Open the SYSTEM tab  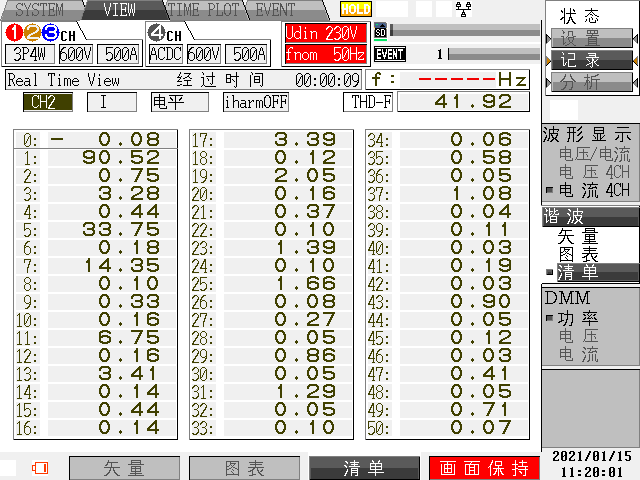tap(40, 10)
